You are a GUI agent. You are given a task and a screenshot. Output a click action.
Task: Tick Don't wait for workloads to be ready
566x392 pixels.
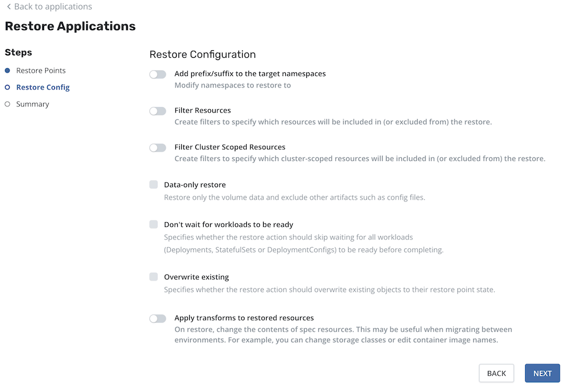click(x=154, y=225)
